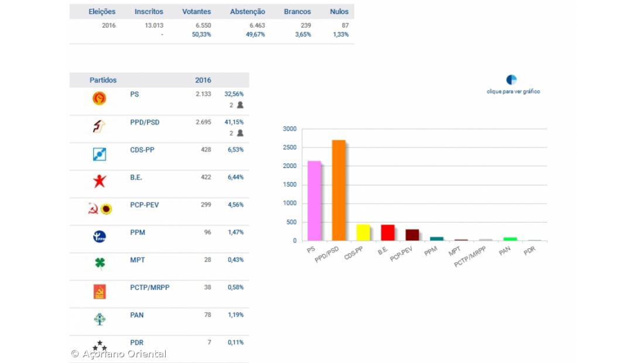
Task: Click the PS party rose logo
Action: click(x=100, y=98)
